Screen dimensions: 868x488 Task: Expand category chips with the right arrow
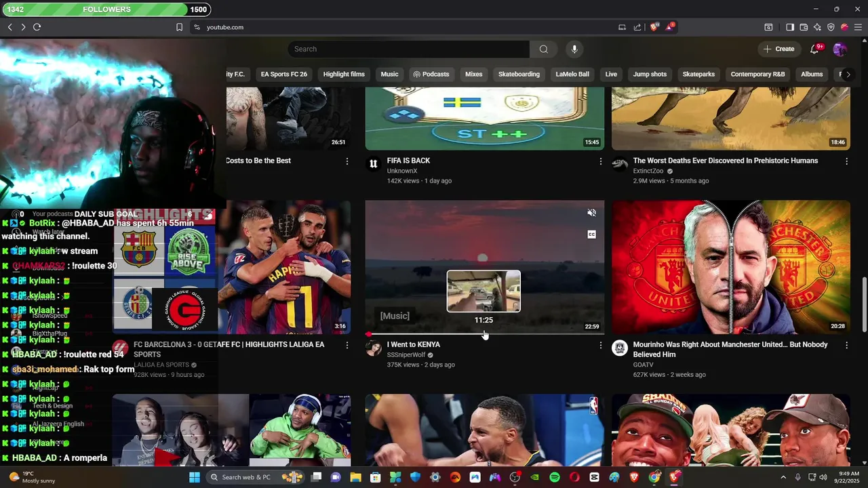coord(848,75)
